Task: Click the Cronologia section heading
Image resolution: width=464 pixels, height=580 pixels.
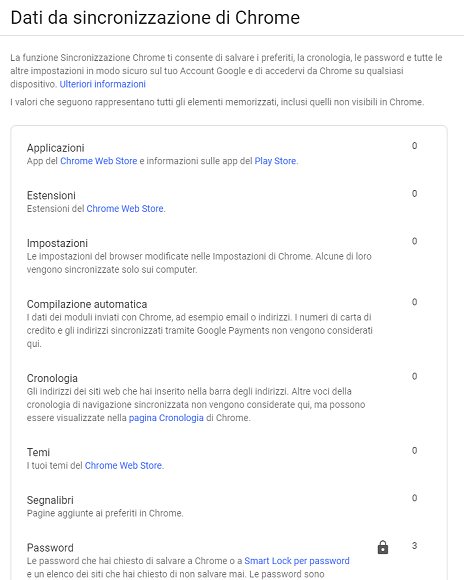Action: 52,378
